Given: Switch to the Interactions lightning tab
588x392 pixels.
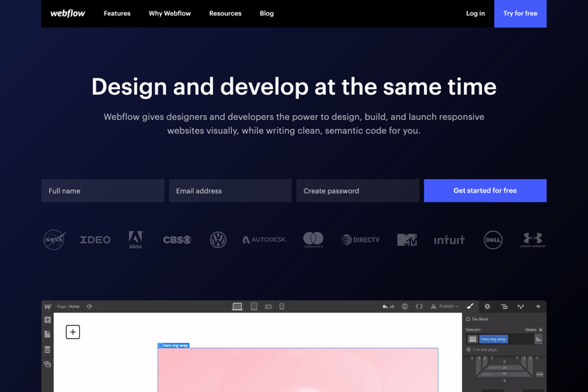Looking at the screenshot, I should 538,306.
